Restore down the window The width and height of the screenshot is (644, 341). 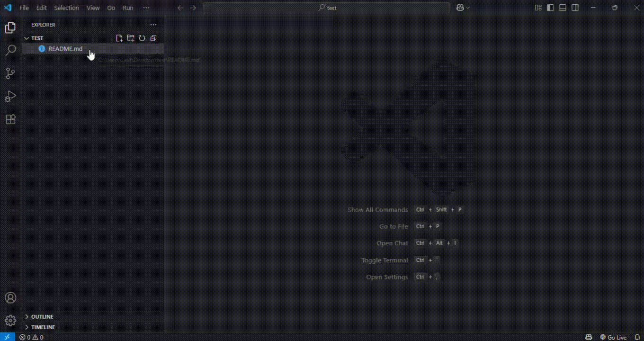[x=615, y=8]
